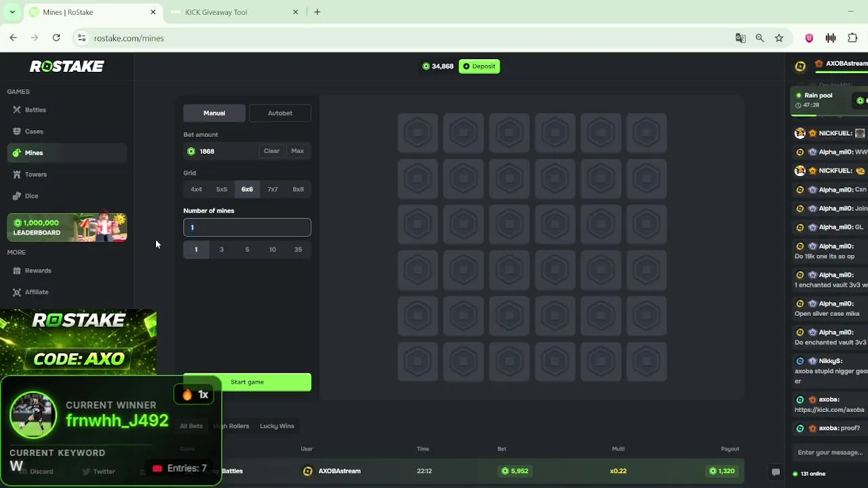Click the 131 online indicator
The height and width of the screenshot is (488, 868).
point(810,474)
